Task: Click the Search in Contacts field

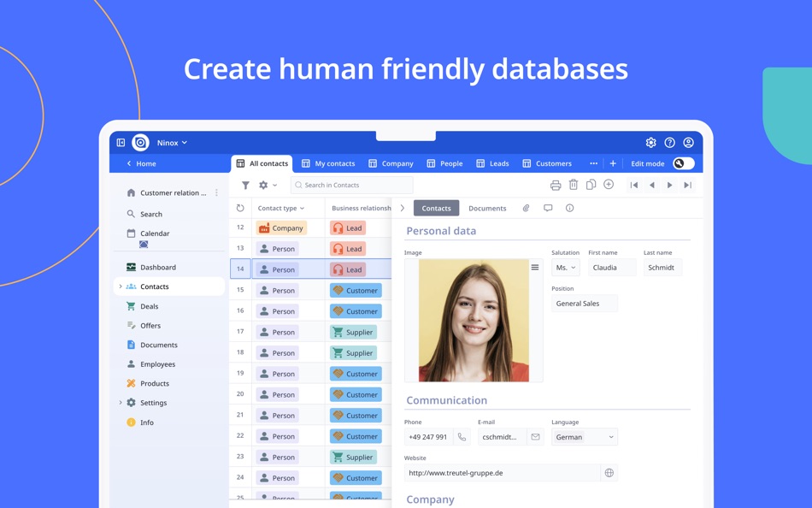Action: pyautogui.click(x=352, y=185)
